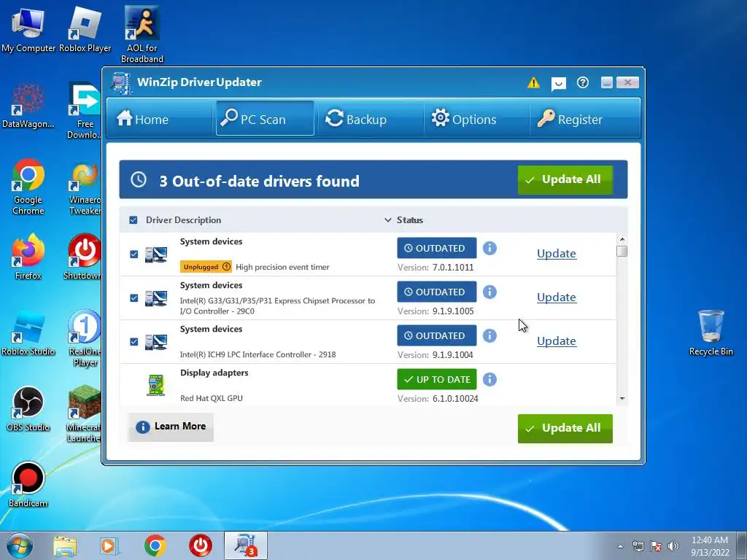Viewport: 747px width, 560px height.
Task: Click OUTDATED status for High precision event timer
Action: coord(437,248)
